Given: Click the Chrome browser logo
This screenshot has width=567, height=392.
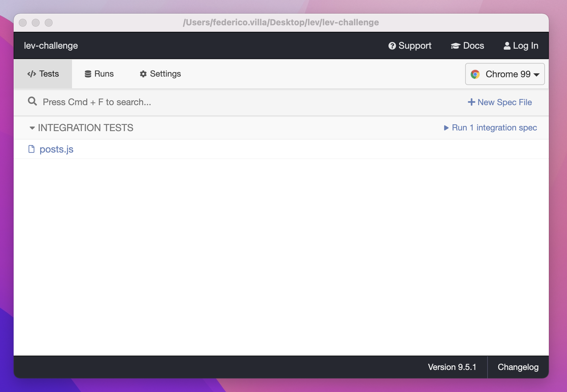Looking at the screenshot, I should 476,74.
